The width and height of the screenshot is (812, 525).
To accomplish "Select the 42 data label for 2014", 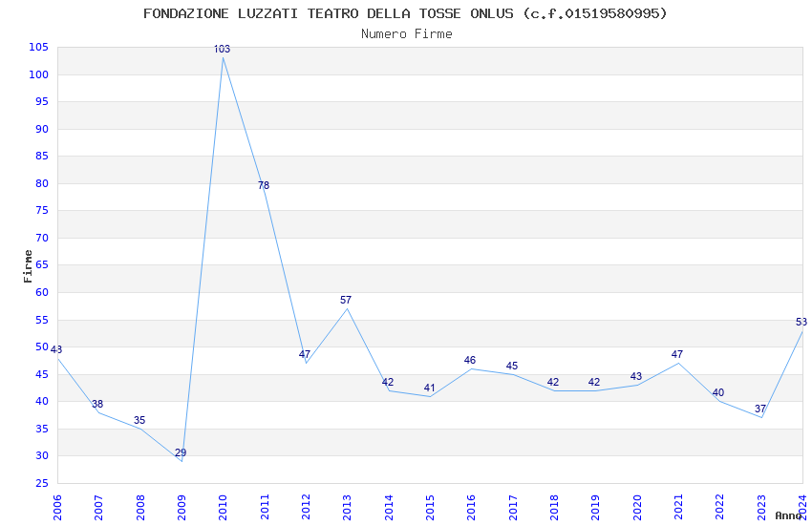I will [388, 382].
